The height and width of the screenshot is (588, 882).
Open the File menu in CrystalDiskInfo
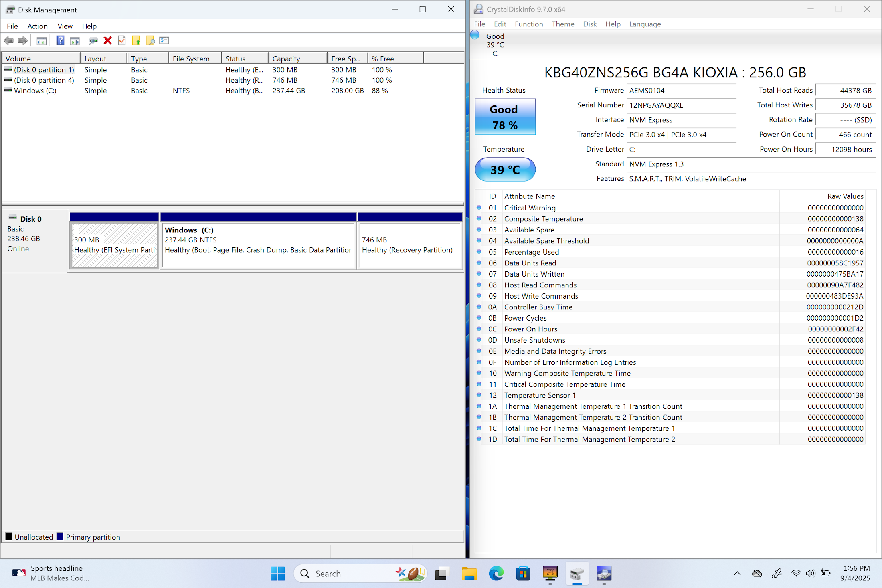(x=479, y=24)
